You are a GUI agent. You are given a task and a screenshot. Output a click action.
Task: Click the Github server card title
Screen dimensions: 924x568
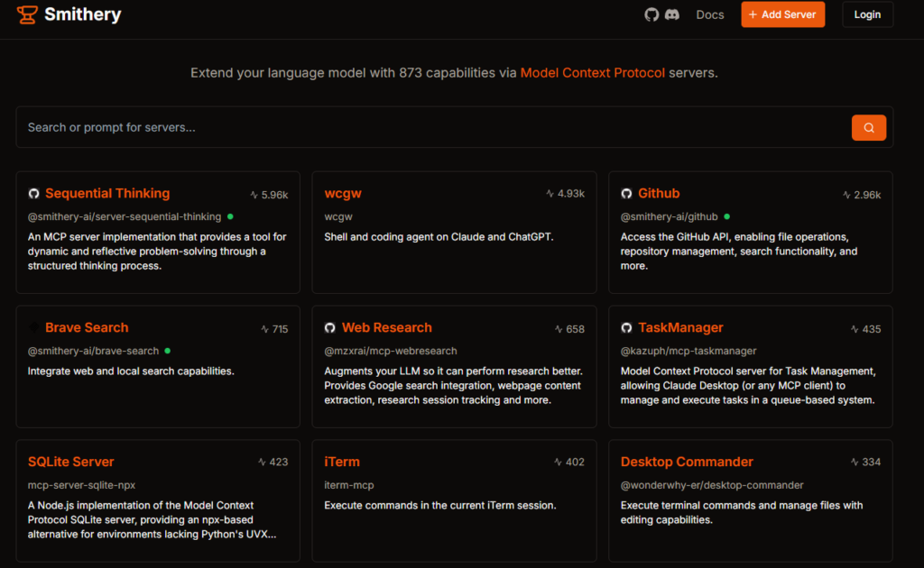(x=659, y=193)
